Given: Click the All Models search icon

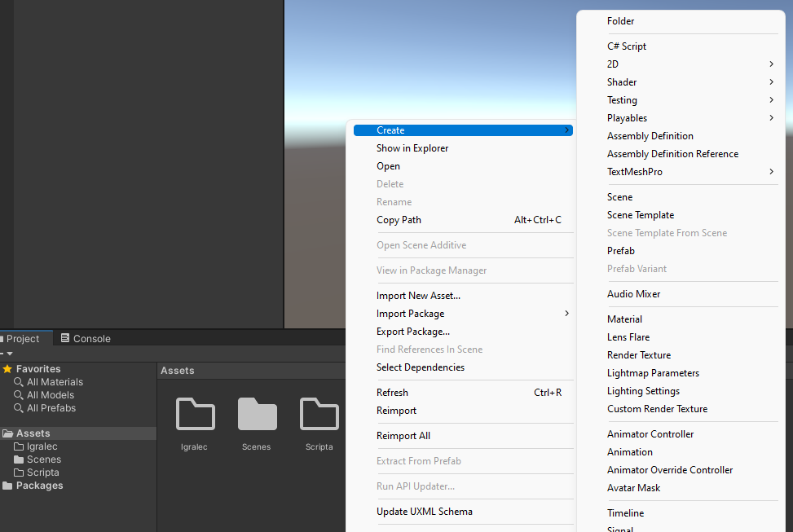Looking at the screenshot, I should click(19, 395).
